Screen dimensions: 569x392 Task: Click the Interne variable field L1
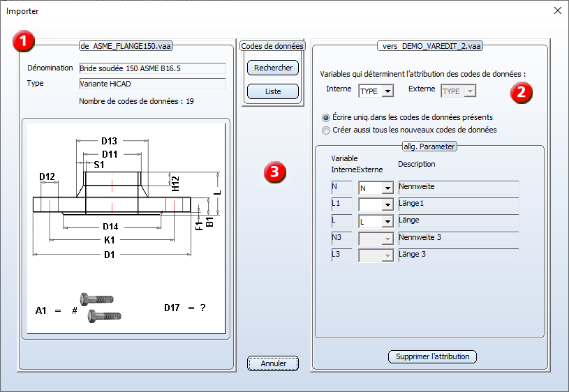pos(341,204)
